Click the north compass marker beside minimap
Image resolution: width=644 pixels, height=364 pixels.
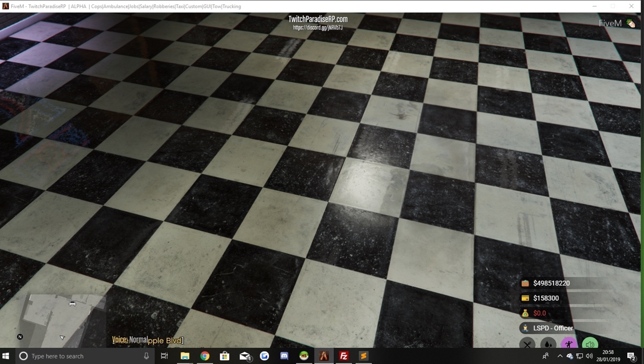pos(20,337)
